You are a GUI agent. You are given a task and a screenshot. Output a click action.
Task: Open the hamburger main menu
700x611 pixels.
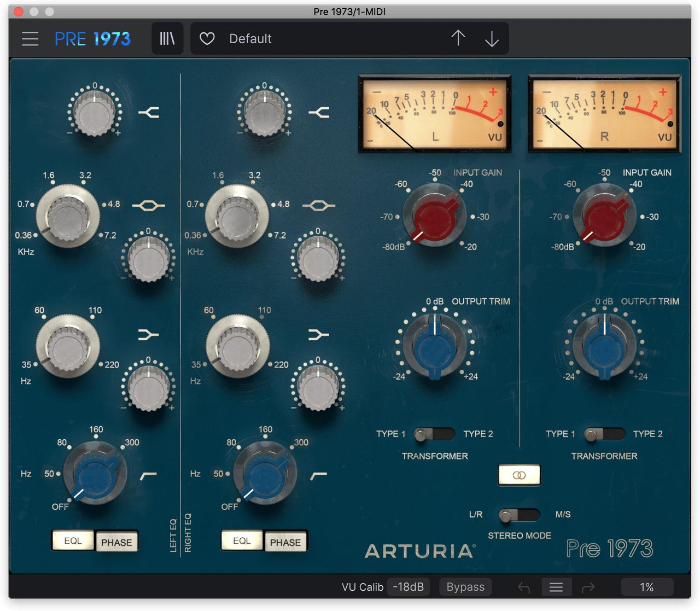30,39
